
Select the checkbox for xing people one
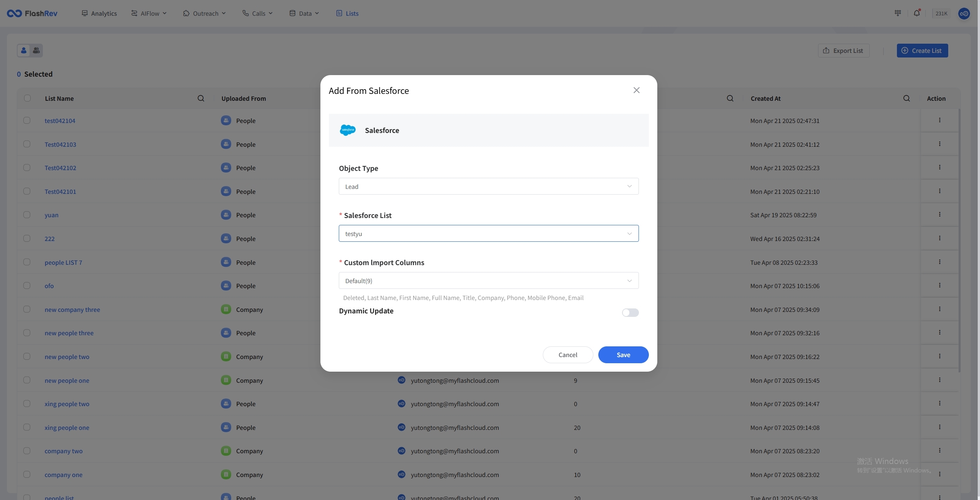[x=27, y=427]
